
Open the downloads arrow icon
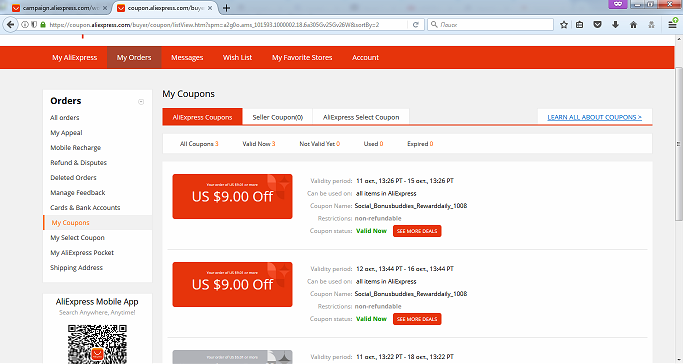pyautogui.click(x=615, y=25)
